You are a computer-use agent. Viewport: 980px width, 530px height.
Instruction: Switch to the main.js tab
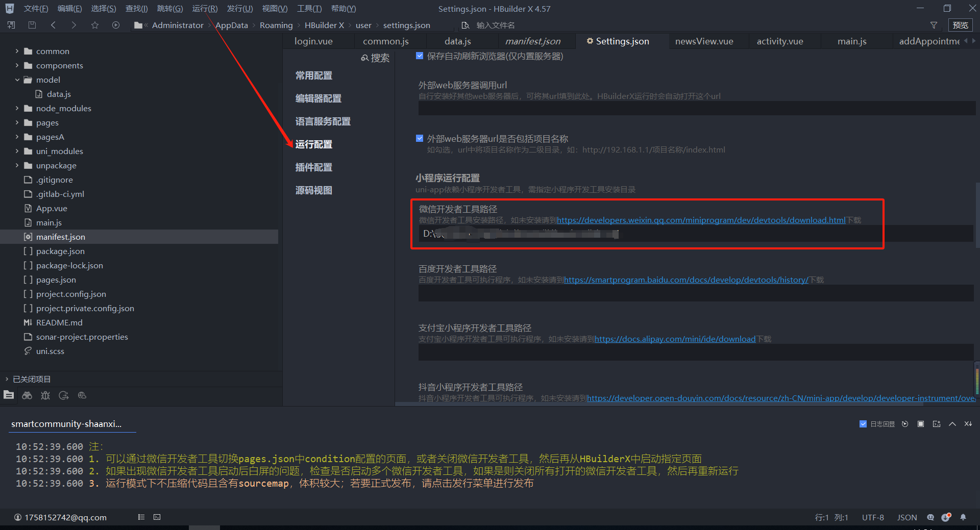[852, 41]
